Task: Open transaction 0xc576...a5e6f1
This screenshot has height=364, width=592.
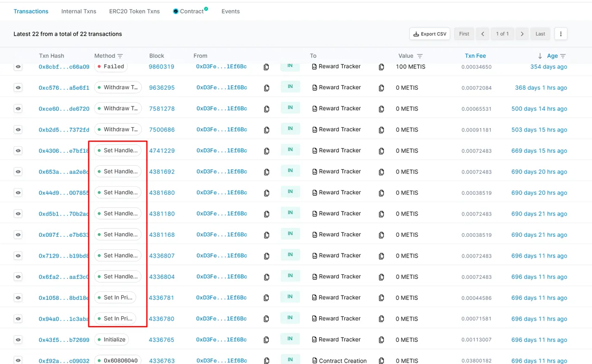Action: (x=64, y=88)
